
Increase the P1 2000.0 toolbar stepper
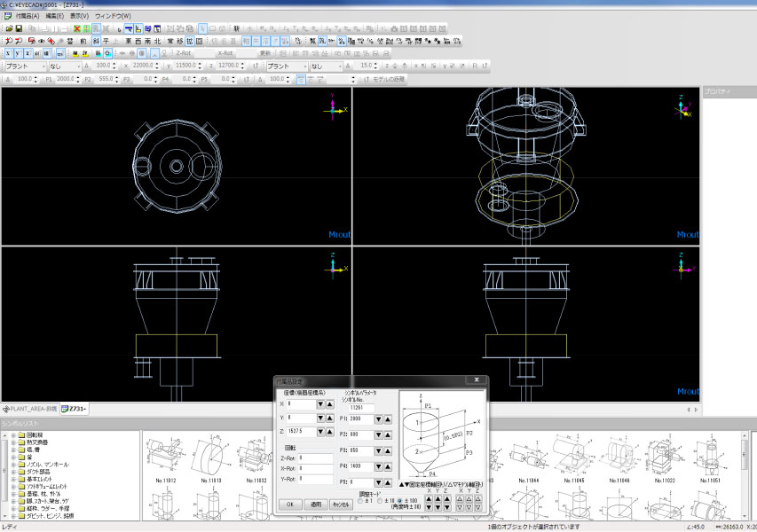click(x=78, y=77)
